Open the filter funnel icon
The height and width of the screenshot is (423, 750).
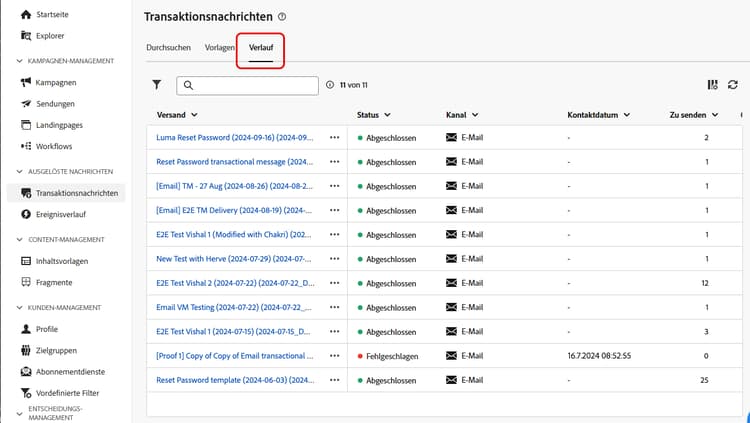[x=156, y=85]
